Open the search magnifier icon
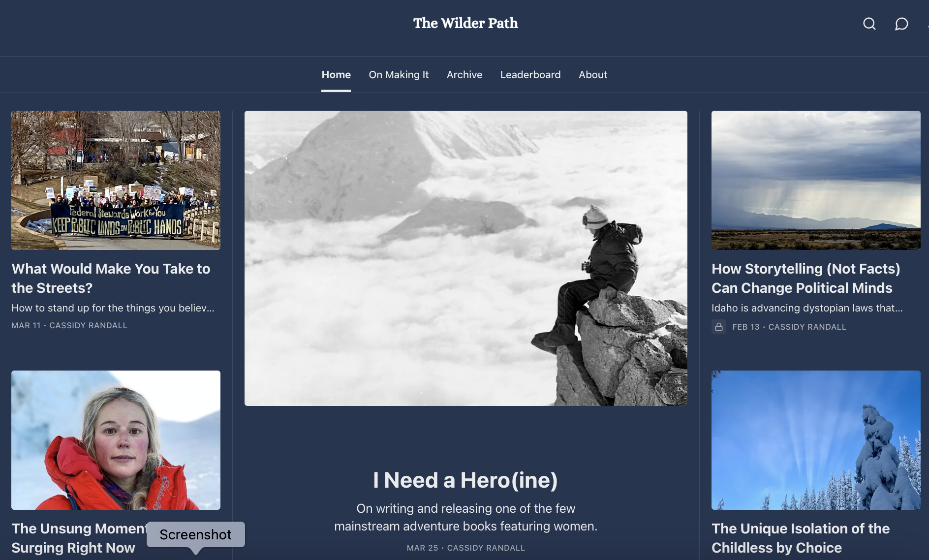929x560 pixels. (869, 24)
